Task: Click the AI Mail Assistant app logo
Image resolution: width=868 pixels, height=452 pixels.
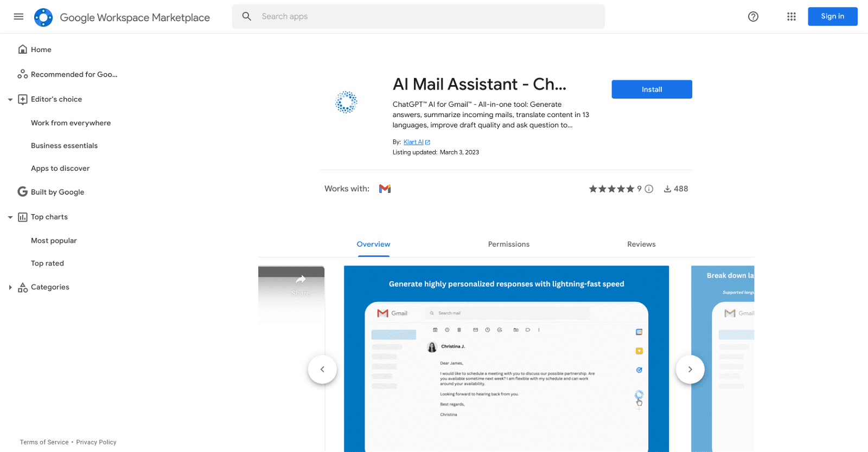Action: pos(346,102)
